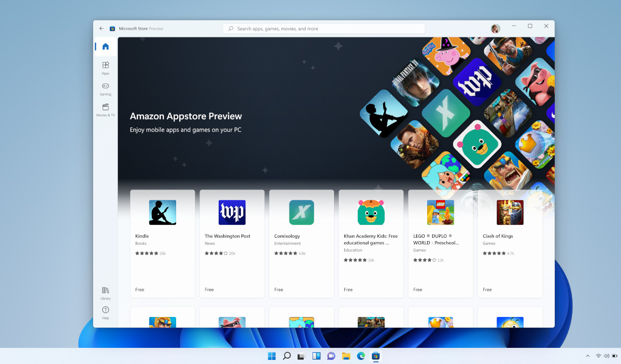Click the Clash of Kings app icon
Viewport: 621px width, 364px height.
(510, 212)
